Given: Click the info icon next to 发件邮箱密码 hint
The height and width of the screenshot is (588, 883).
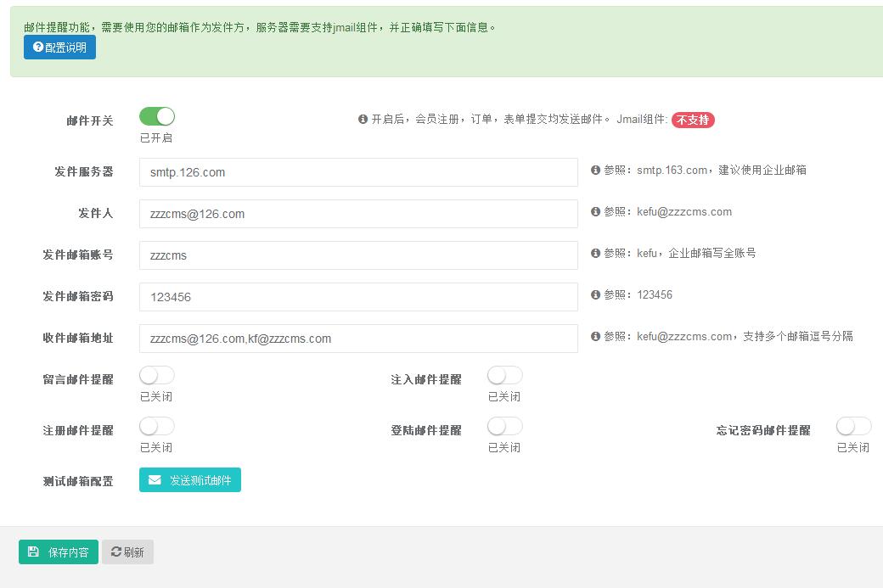Looking at the screenshot, I should (596, 294).
